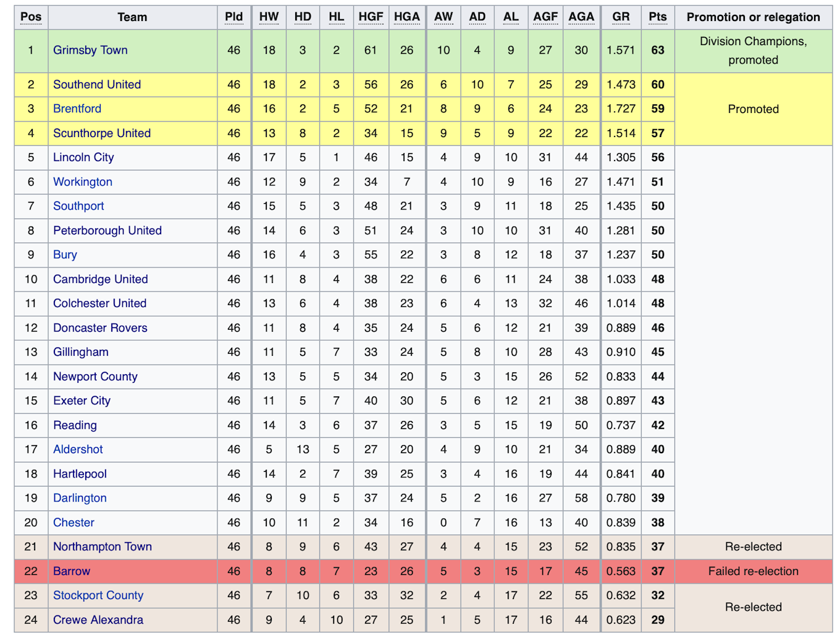This screenshot has height=644, width=840.
Task: Select the yellow 'Promoted' cell
Action: coord(754,109)
